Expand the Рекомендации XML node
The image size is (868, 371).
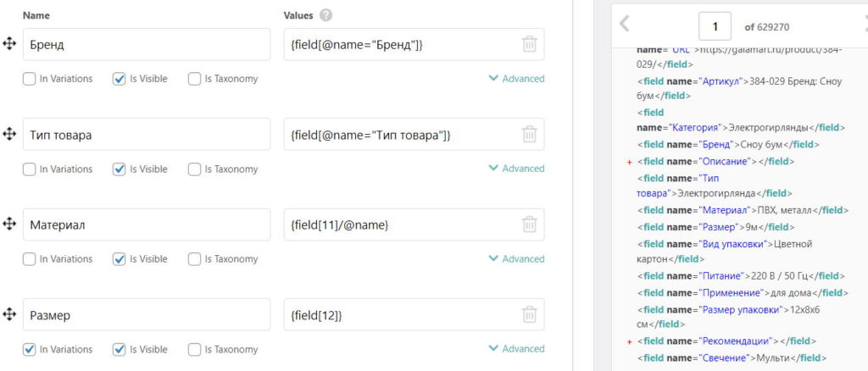(x=629, y=341)
